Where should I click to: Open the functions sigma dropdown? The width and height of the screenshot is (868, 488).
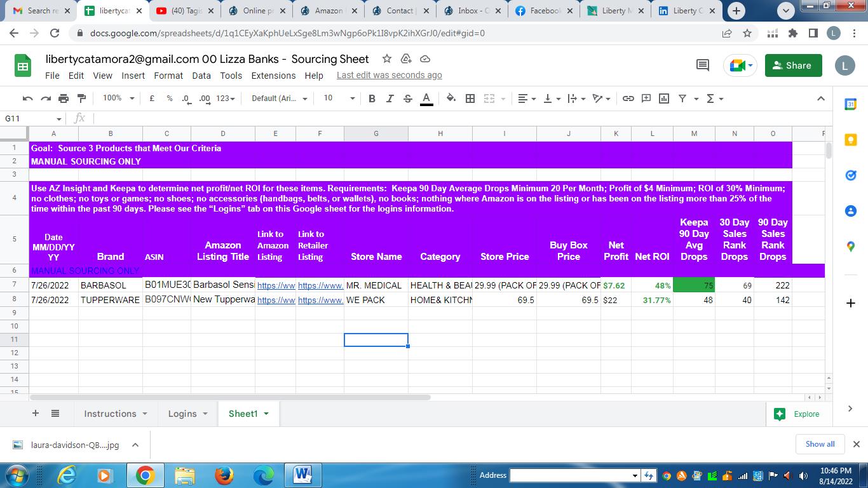715,98
